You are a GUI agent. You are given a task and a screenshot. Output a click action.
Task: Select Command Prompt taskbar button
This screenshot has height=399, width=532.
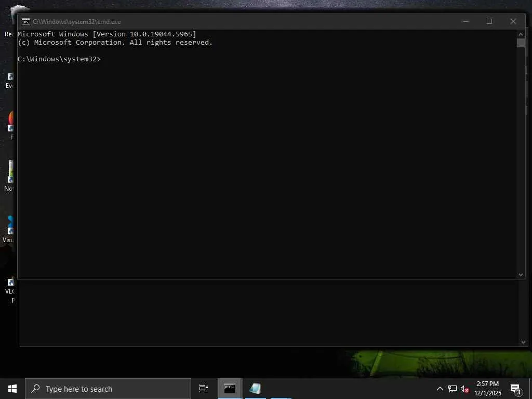[230, 389]
